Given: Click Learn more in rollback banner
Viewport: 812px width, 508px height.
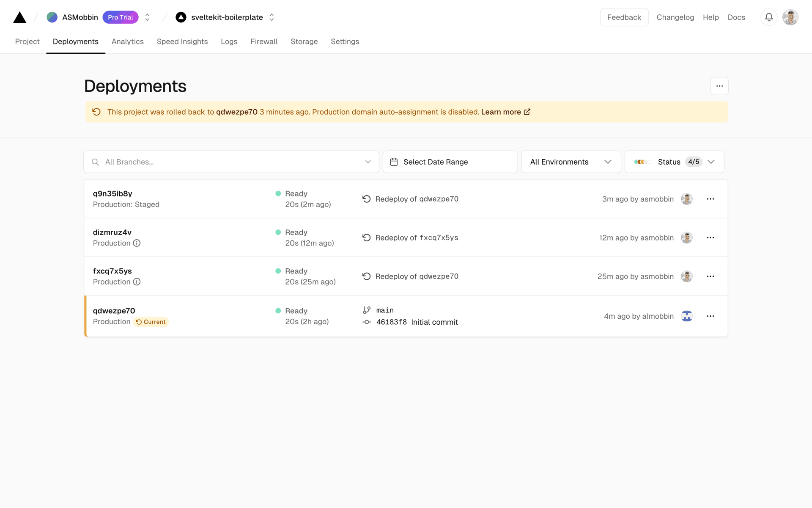Looking at the screenshot, I should (506, 112).
